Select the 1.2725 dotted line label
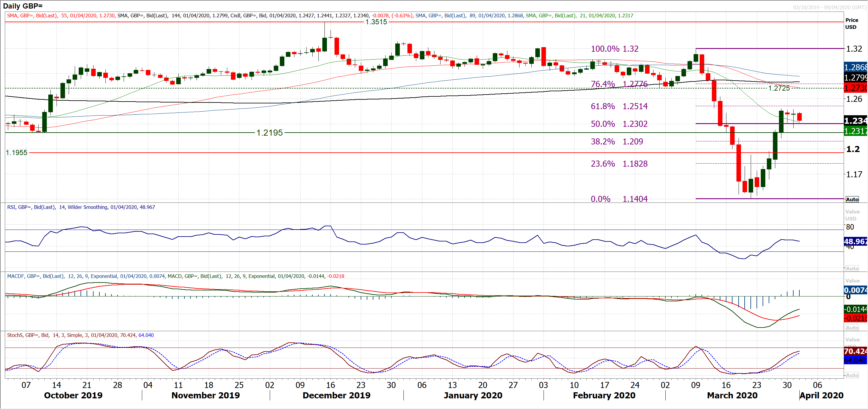 (x=779, y=88)
